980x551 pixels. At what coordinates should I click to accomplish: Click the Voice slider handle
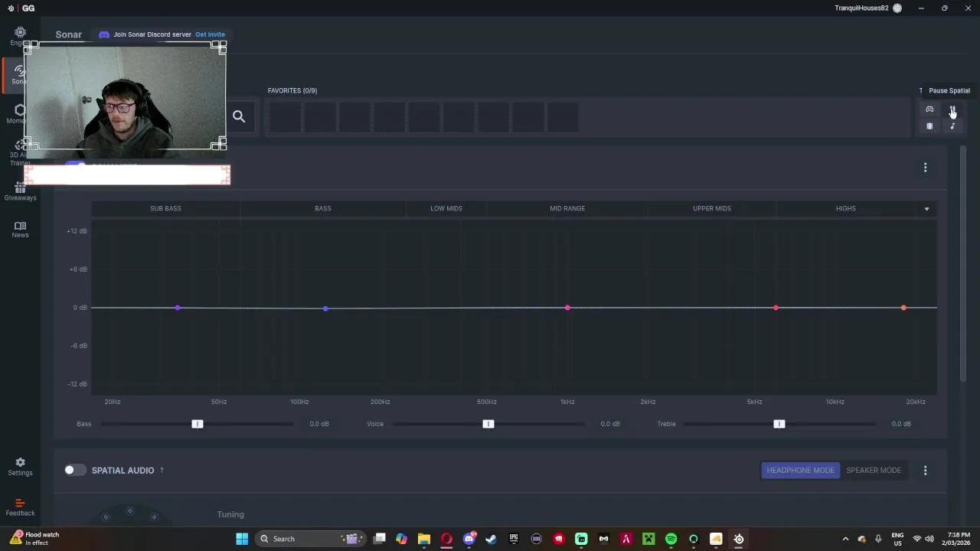488,424
